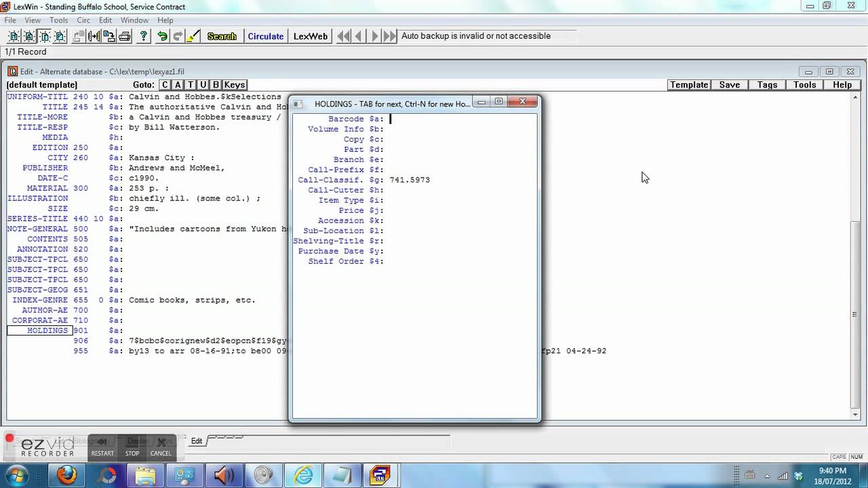Open the Tools menu in menu bar
The image size is (868, 488).
point(58,20)
